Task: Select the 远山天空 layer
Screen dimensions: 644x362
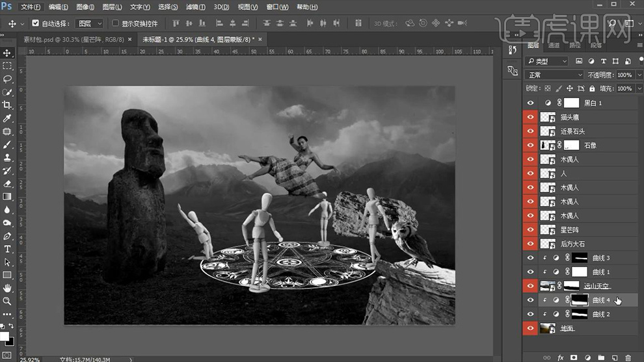Action: coord(588,286)
